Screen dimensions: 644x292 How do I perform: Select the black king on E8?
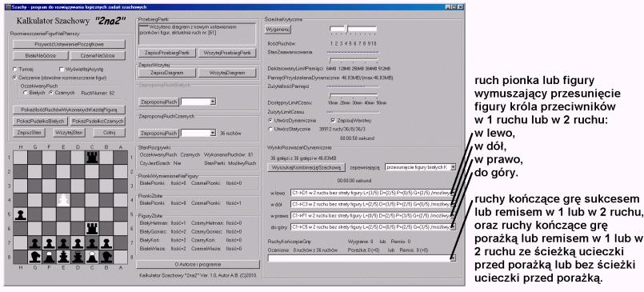[63, 256]
